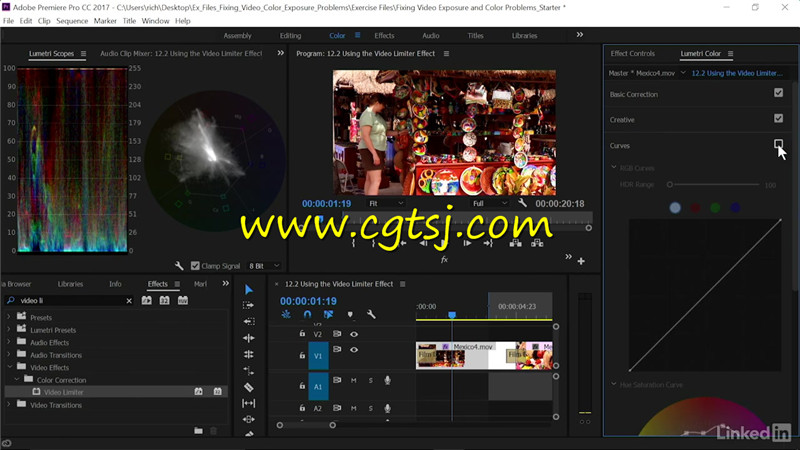Click the Info panel tab
The height and width of the screenshot is (450, 800).
115,284
